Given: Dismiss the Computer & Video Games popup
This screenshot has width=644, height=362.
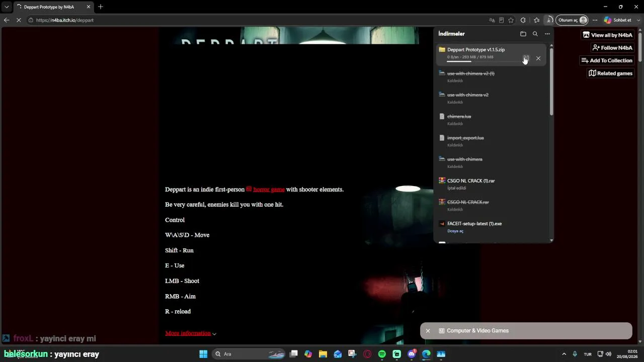Looking at the screenshot, I should pos(428,331).
